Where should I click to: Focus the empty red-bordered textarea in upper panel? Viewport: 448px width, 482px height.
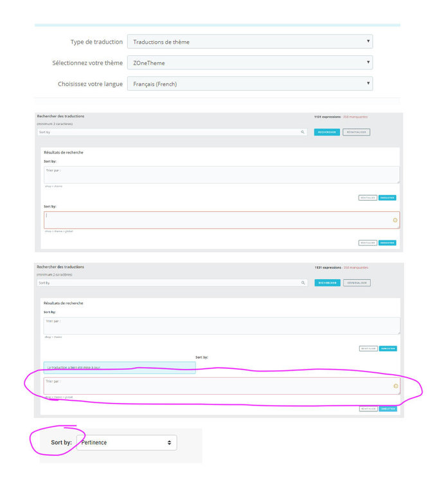click(x=222, y=220)
